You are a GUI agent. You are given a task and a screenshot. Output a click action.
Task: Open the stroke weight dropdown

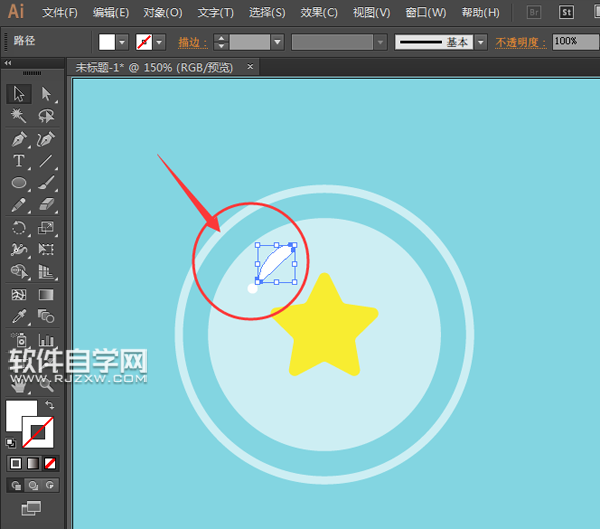[277, 42]
